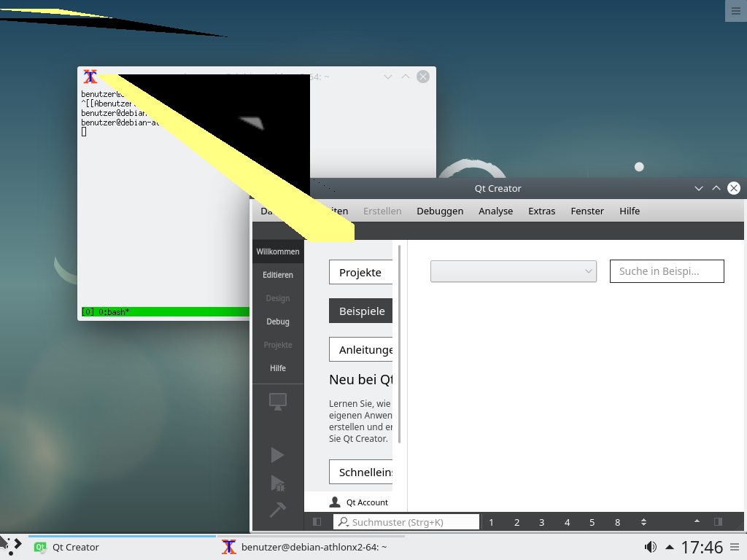Open the panel settings hamburger icon
The width and height of the screenshot is (747, 560).
coord(735,547)
